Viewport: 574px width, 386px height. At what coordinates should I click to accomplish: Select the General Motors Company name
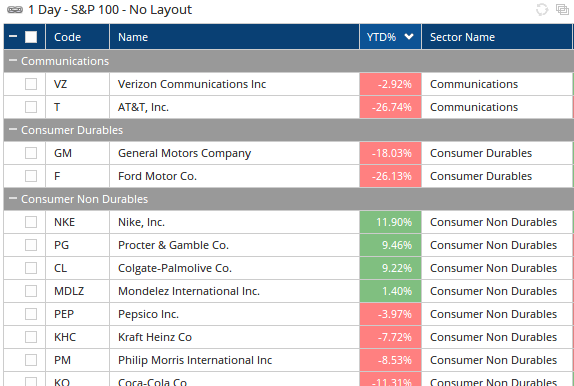[x=184, y=153]
